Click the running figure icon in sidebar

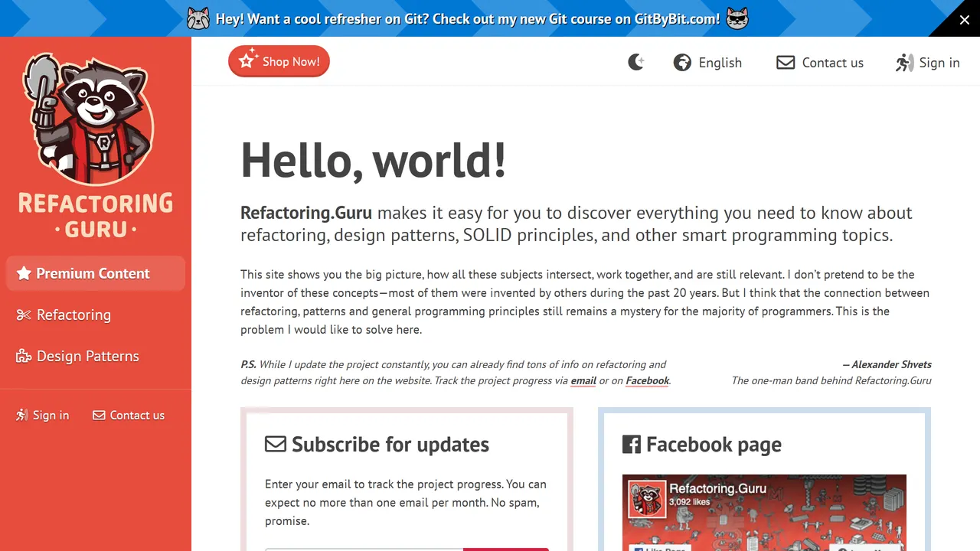(22, 415)
